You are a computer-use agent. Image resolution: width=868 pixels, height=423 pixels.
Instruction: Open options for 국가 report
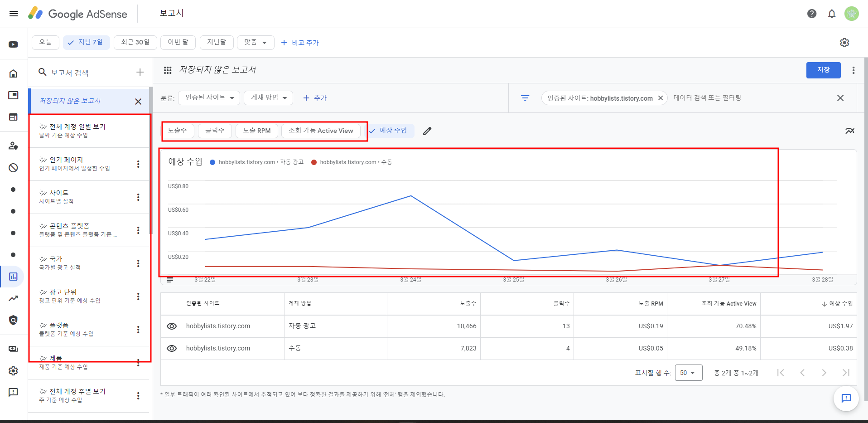(x=138, y=263)
